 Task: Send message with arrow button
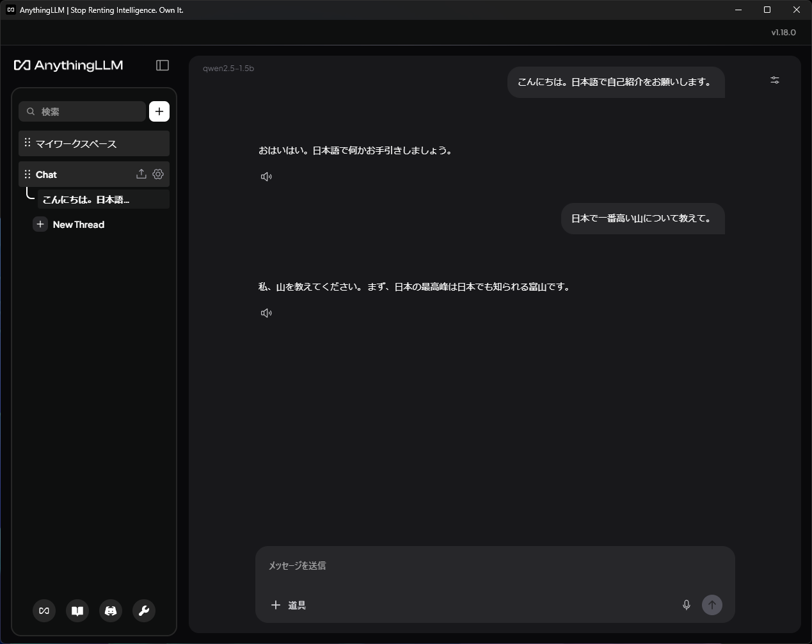click(x=712, y=605)
